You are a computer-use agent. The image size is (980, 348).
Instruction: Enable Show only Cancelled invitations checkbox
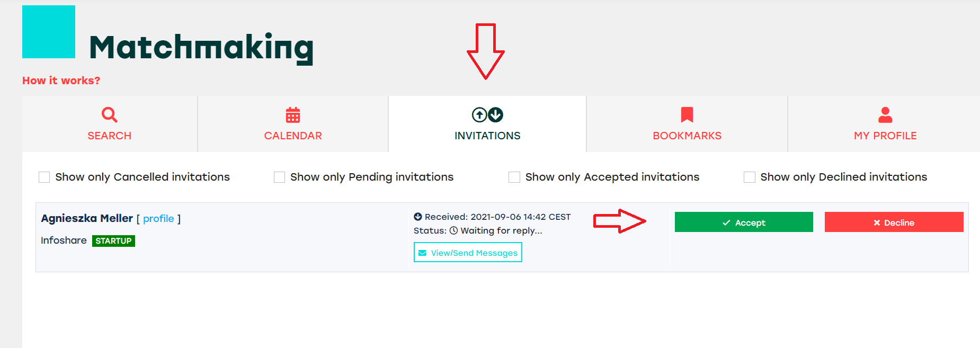point(44,177)
